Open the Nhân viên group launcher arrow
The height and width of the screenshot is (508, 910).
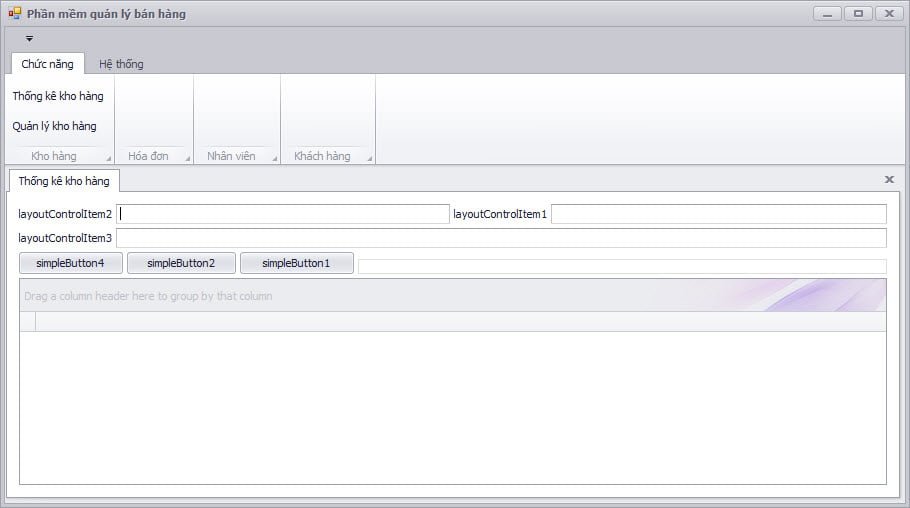pyautogui.click(x=274, y=158)
